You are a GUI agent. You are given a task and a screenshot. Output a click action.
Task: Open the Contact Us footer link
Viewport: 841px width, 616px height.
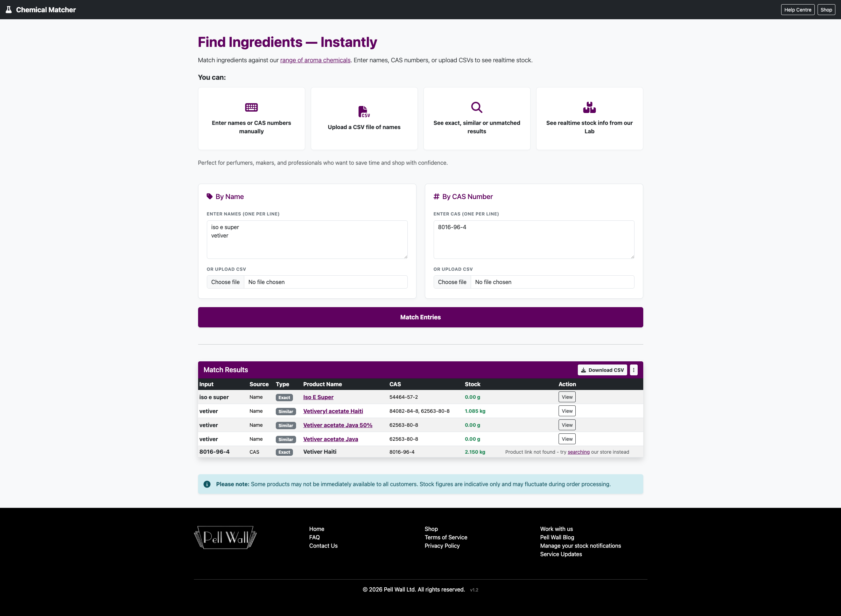323,546
